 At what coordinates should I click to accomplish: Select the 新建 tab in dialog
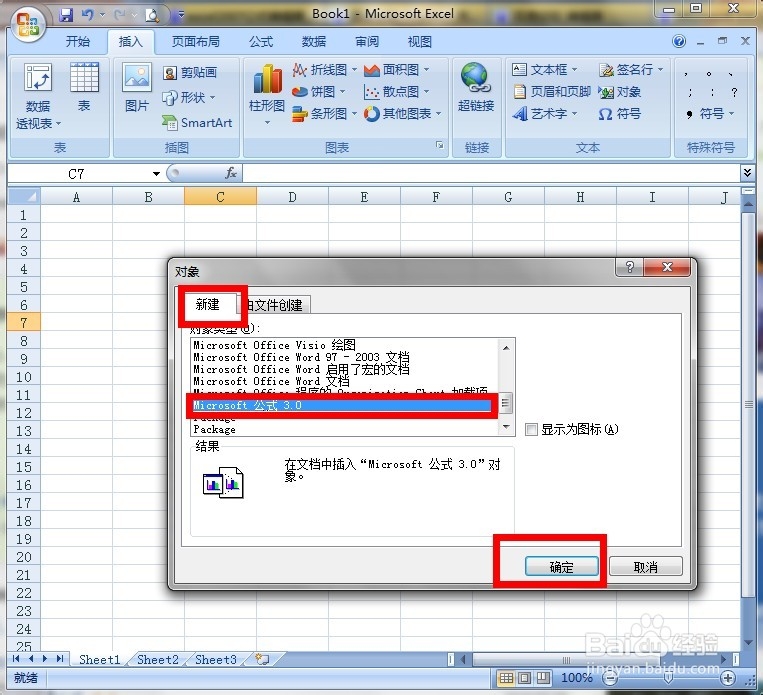[x=208, y=305]
